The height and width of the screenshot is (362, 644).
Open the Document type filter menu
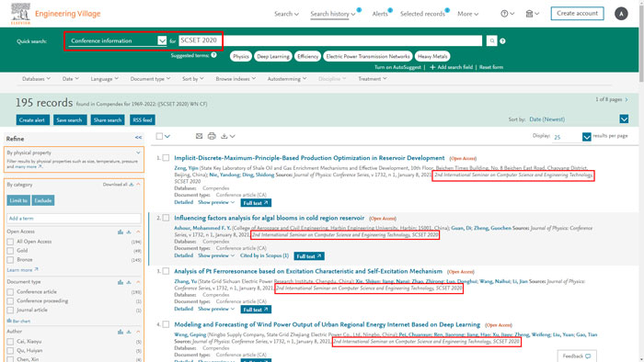coord(150,79)
